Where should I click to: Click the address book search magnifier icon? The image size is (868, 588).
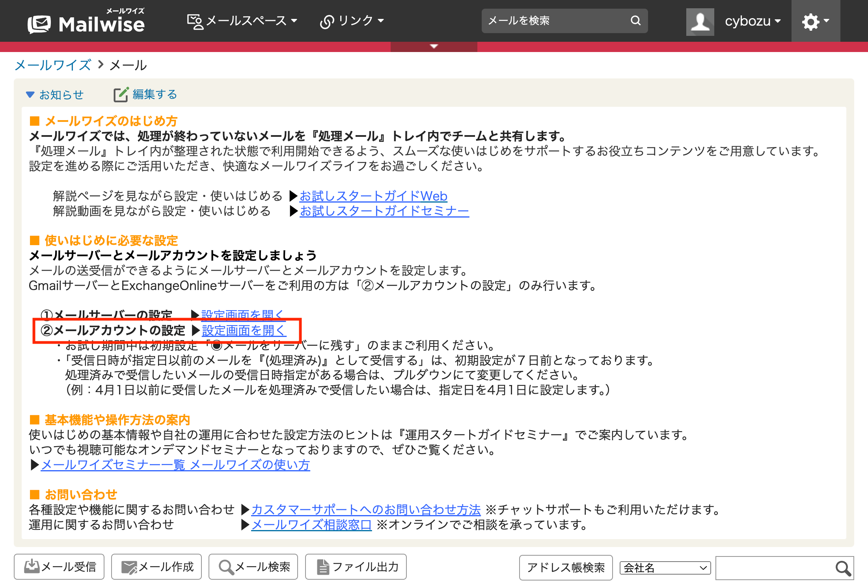pos(843,568)
